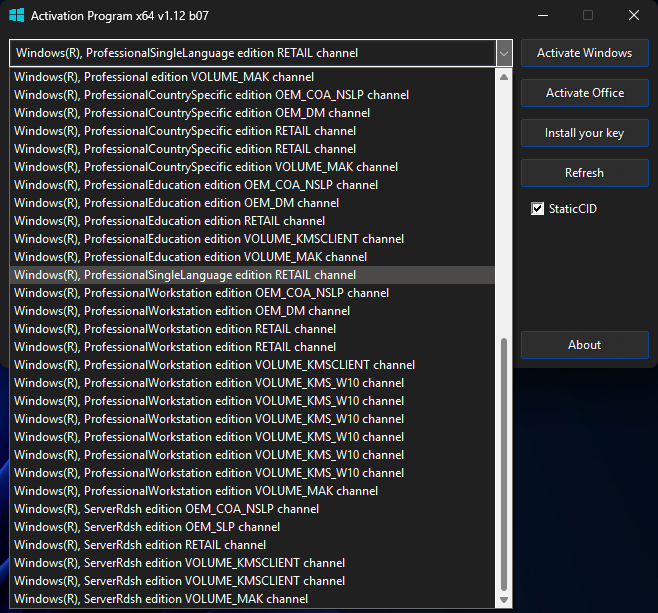Viewport: 658px width, 613px height.
Task: Select ProfessionalEducation edition VOLUME_MAK channel
Action: click(252, 257)
